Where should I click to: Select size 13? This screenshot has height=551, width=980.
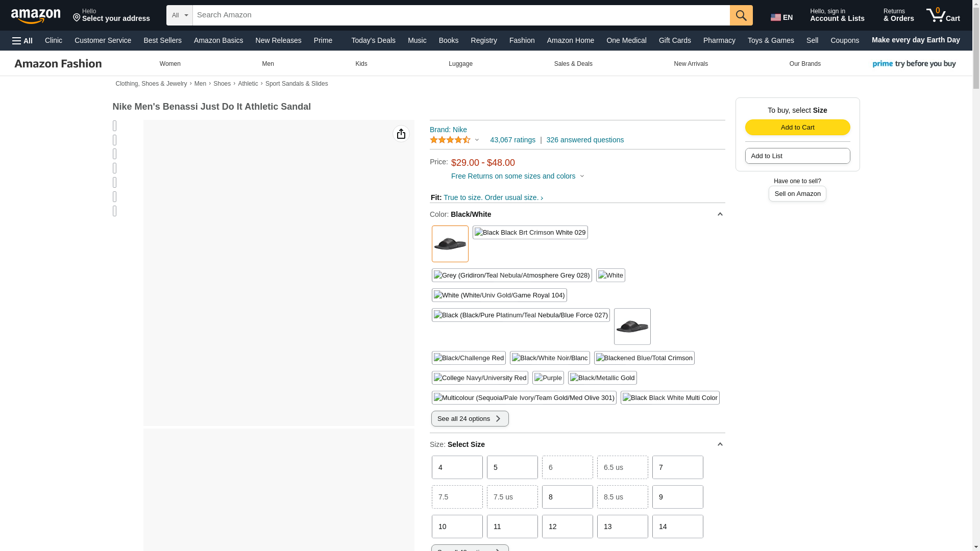click(x=622, y=526)
